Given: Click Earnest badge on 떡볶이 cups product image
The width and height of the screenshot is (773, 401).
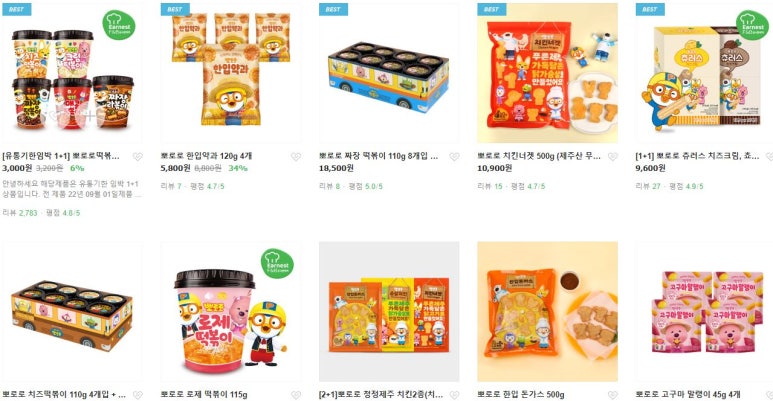Looking at the screenshot, I should tap(119, 25).
